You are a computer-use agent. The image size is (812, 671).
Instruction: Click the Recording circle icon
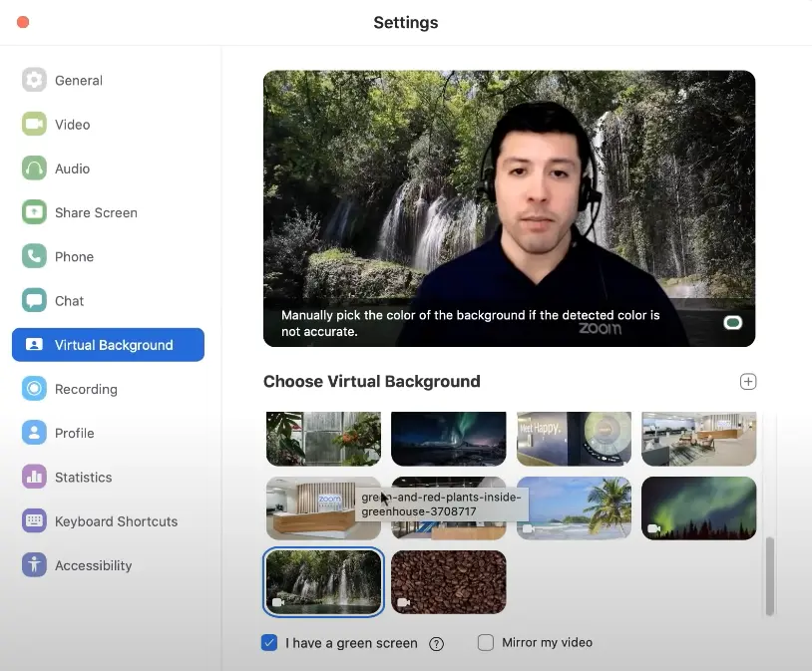tap(34, 389)
